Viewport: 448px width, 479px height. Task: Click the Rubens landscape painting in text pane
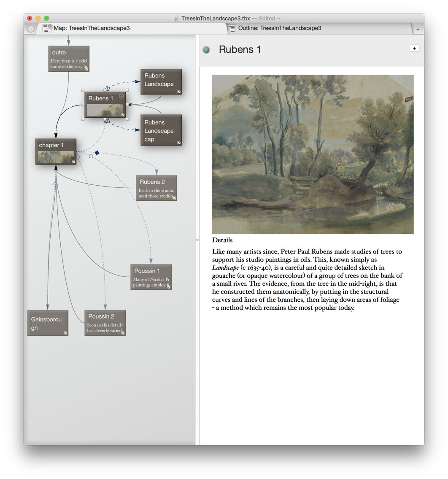coord(313,154)
